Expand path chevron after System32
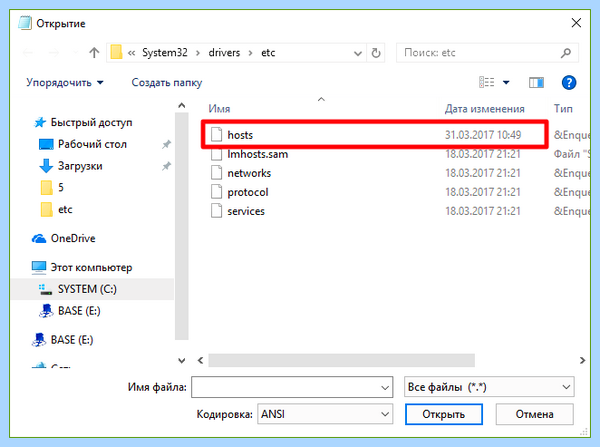This screenshot has width=600, height=447. point(198,53)
